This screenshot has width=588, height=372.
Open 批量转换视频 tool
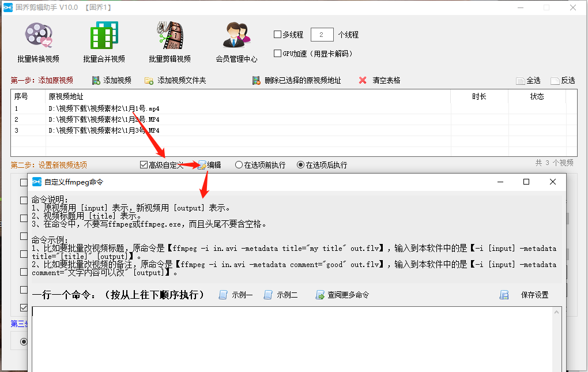[x=39, y=42]
